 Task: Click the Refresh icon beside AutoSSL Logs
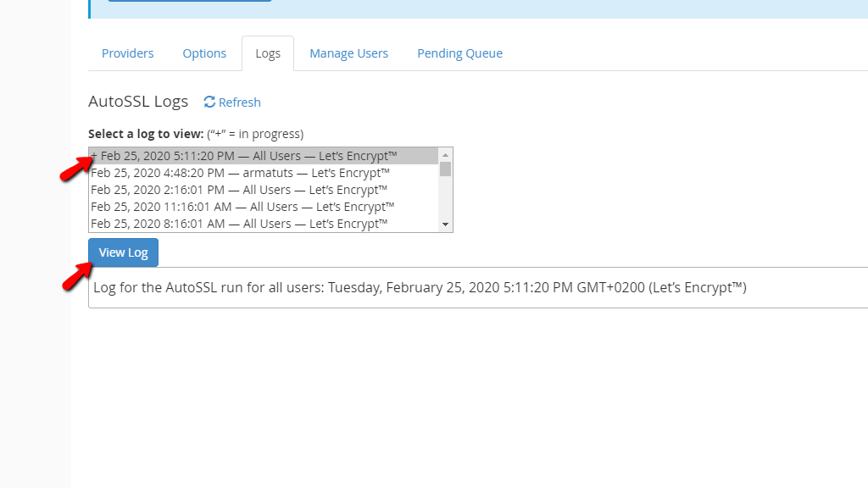[x=209, y=102]
